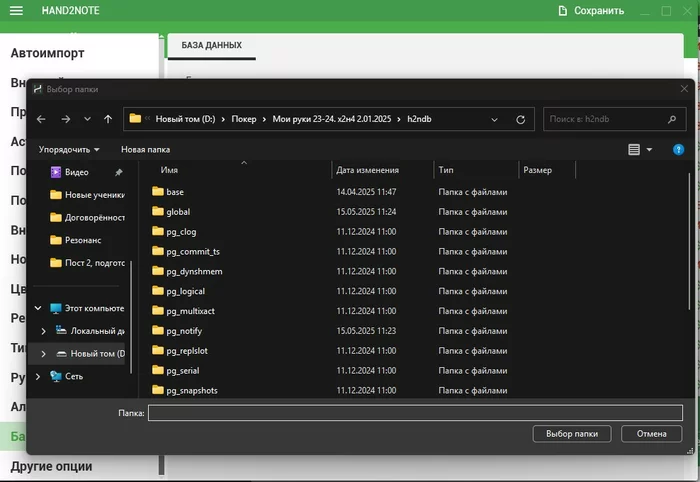Select the pg_multixact folder
The image size is (700, 482).
point(190,311)
